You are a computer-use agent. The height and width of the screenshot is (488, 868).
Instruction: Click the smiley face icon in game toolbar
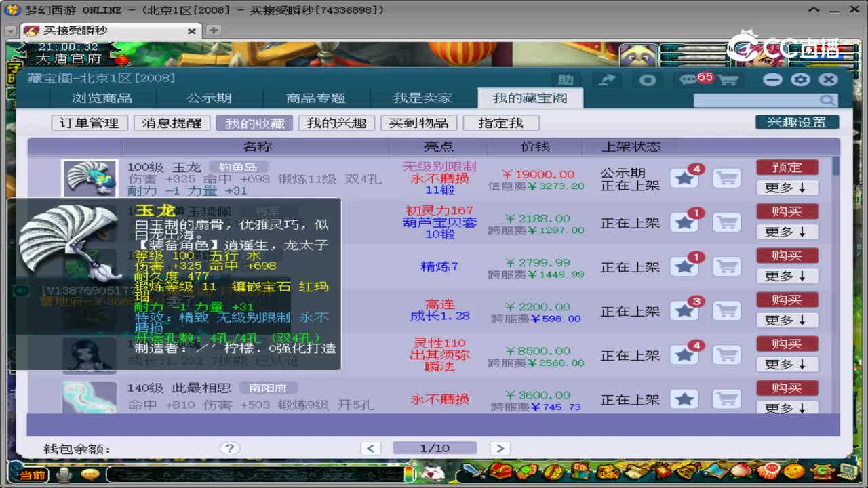[x=794, y=471]
